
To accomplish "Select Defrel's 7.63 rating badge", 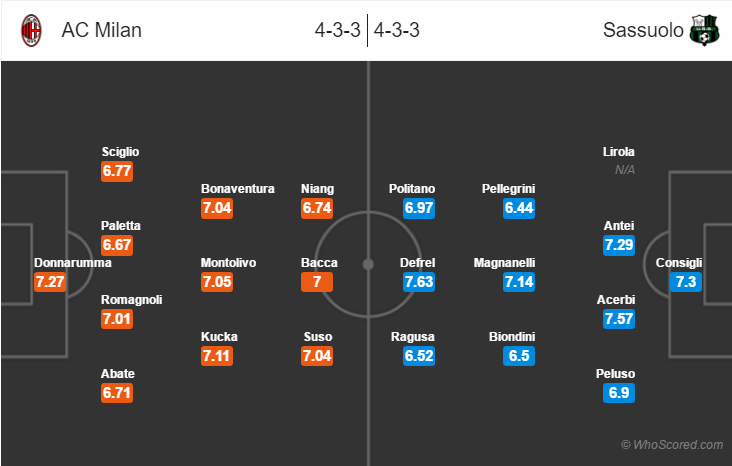I will pyautogui.click(x=419, y=282).
